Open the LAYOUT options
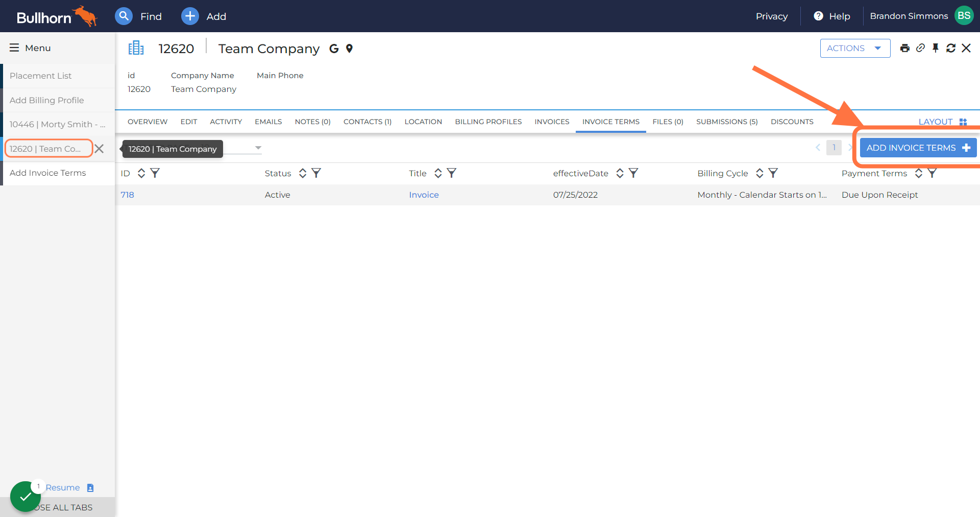This screenshot has height=517, width=980. [943, 122]
